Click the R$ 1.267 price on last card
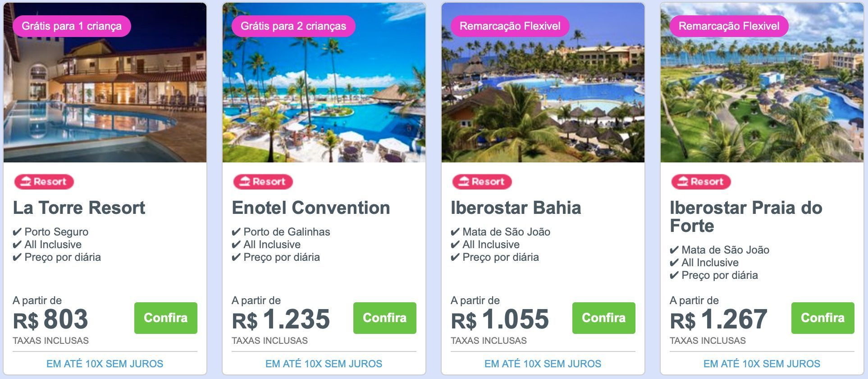The image size is (868, 379). pos(718,319)
